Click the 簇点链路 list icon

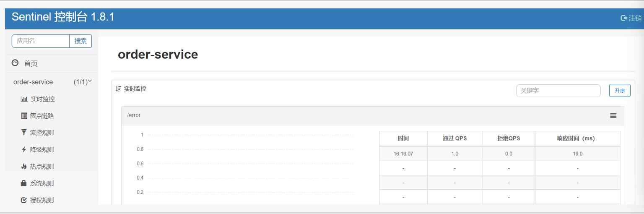click(x=24, y=116)
